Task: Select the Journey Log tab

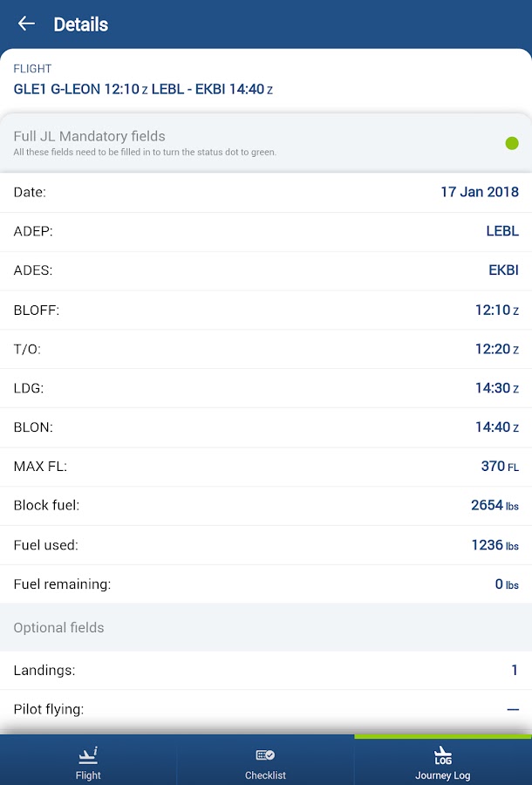Action: click(442, 762)
